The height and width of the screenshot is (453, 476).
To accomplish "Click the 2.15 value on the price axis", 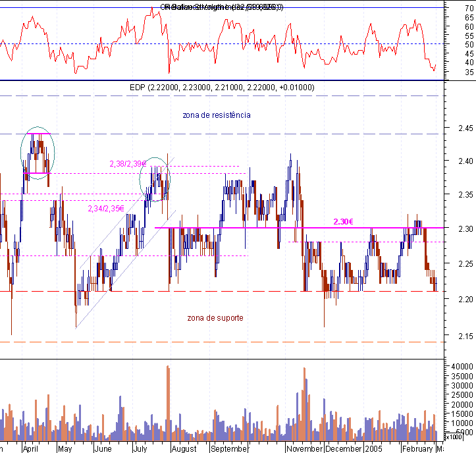I will click(x=465, y=336).
